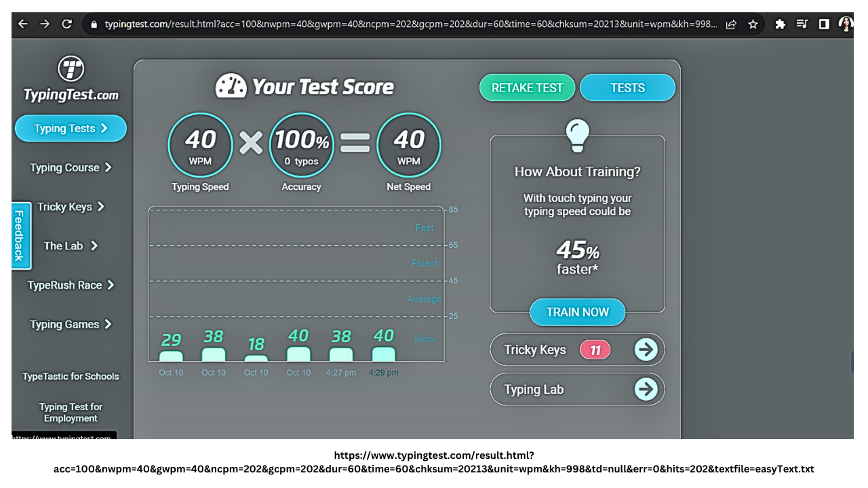Bookmark this page with the star icon

tap(753, 24)
